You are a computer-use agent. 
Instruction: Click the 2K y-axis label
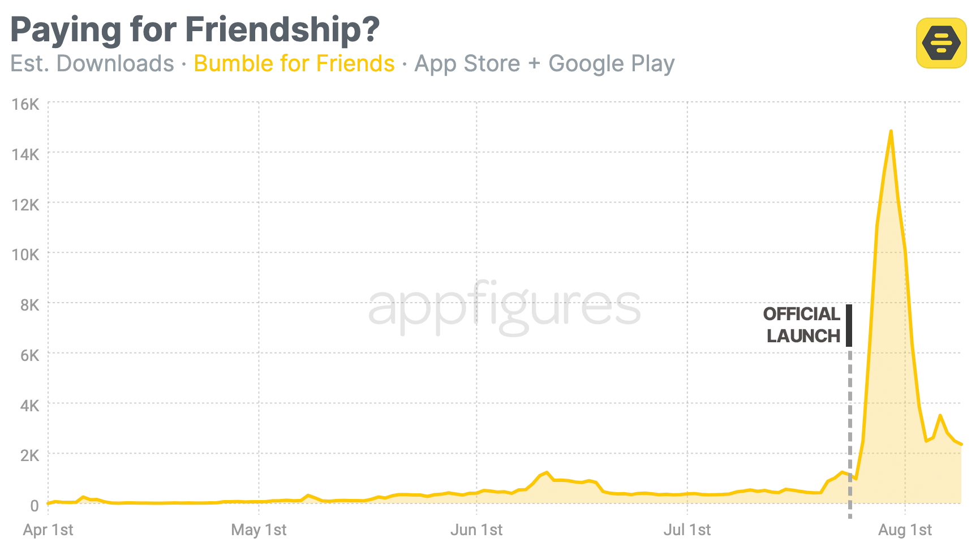click(29, 455)
